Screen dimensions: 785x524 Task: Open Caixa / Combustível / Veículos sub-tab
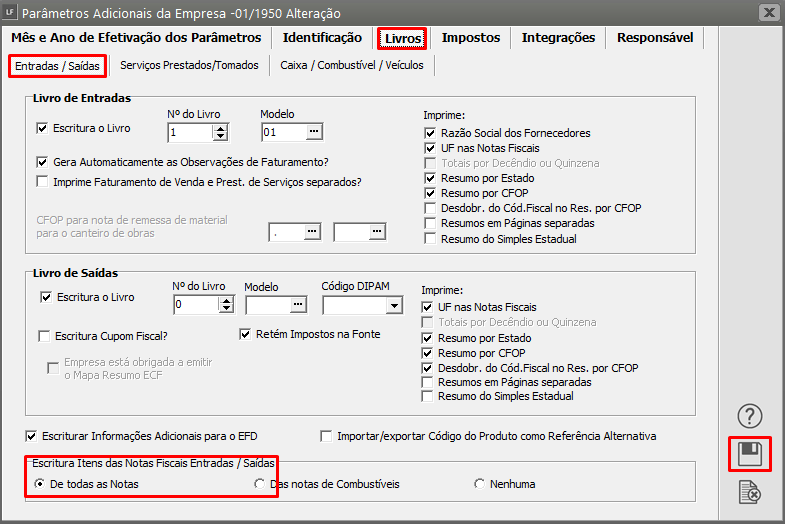[x=351, y=65]
